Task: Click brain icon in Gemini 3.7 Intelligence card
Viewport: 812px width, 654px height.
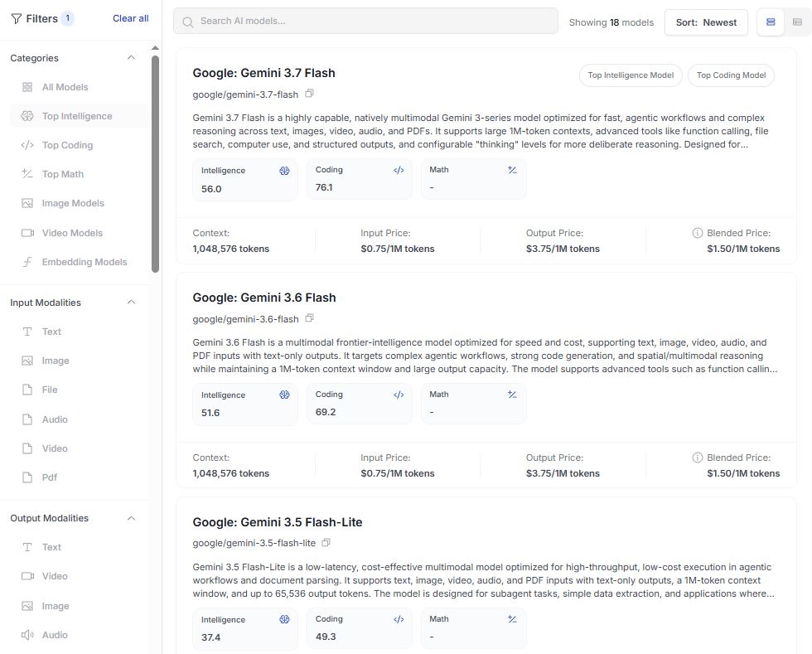Action: [284, 171]
